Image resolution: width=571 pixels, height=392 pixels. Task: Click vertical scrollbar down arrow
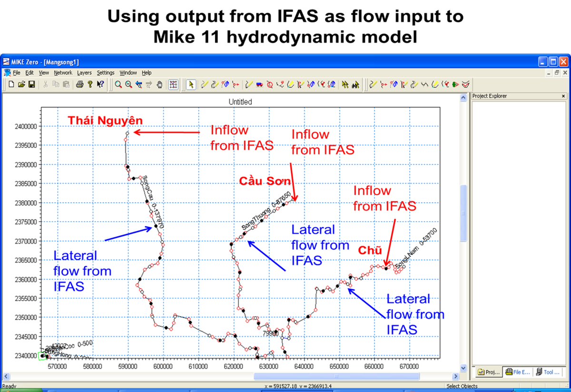tap(463, 368)
